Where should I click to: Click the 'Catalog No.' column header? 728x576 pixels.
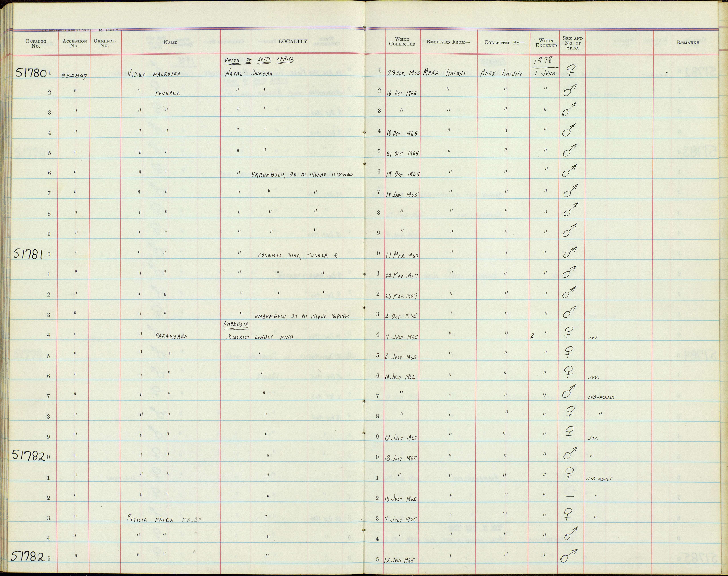(36, 43)
